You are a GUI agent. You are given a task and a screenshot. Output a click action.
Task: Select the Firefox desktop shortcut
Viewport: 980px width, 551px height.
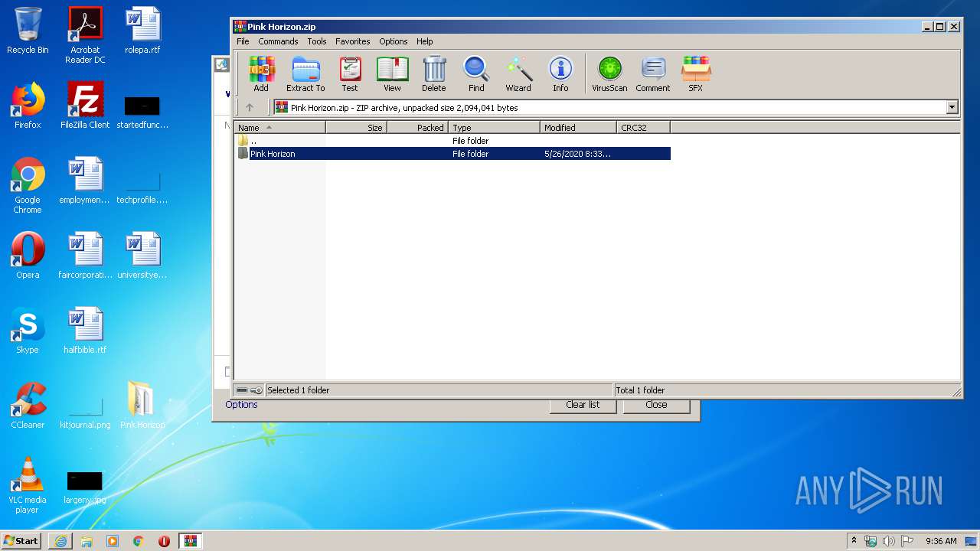28,105
